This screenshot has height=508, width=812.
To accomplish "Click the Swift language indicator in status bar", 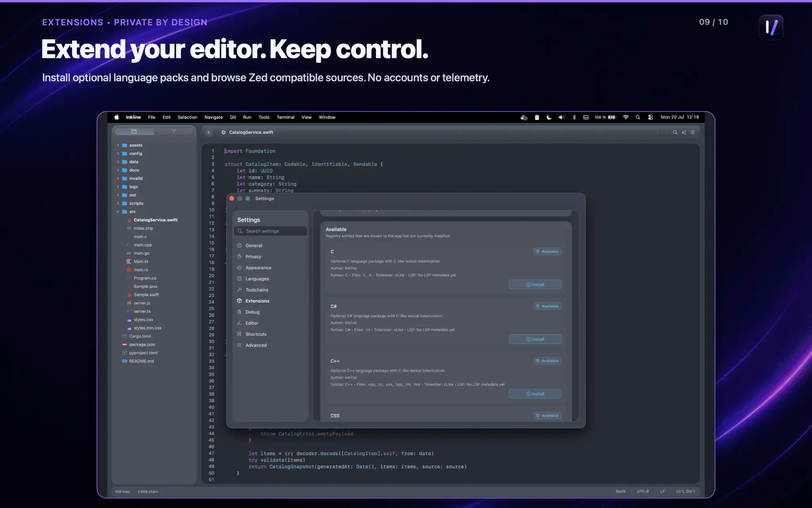I will pyautogui.click(x=620, y=491).
